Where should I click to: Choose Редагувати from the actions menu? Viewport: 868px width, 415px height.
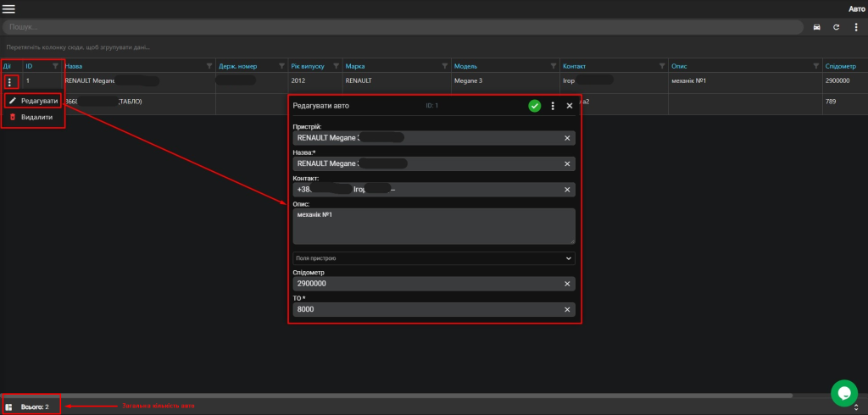33,101
